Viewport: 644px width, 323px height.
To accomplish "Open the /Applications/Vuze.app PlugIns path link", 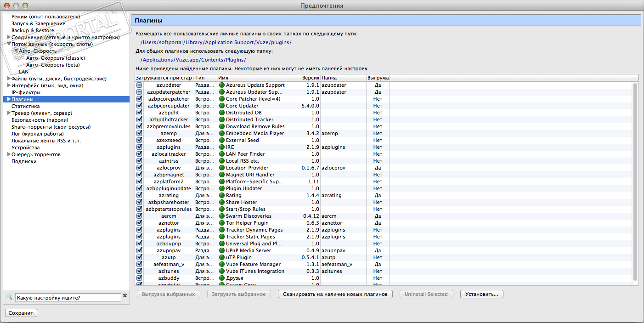I will [x=193, y=60].
